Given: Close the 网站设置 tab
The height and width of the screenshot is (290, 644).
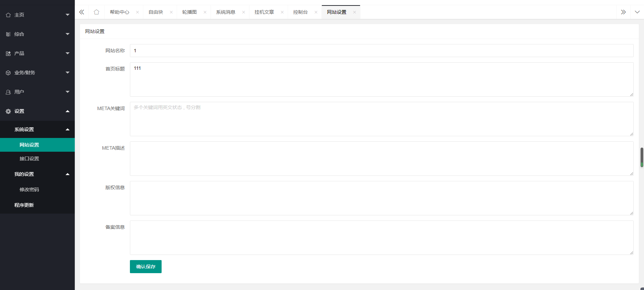Looking at the screenshot, I should pyautogui.click(x=355, y=12).
